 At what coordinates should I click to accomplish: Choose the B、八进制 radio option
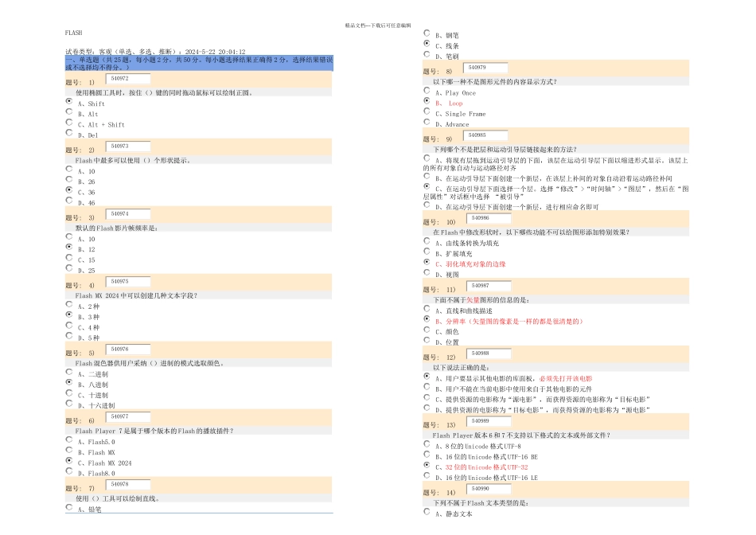point(69,381)
